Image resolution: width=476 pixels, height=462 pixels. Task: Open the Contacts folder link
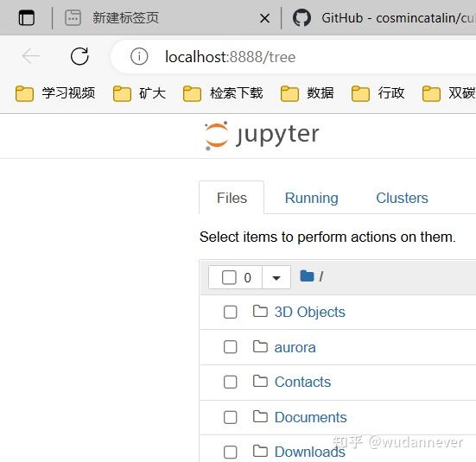coord(302,382)
